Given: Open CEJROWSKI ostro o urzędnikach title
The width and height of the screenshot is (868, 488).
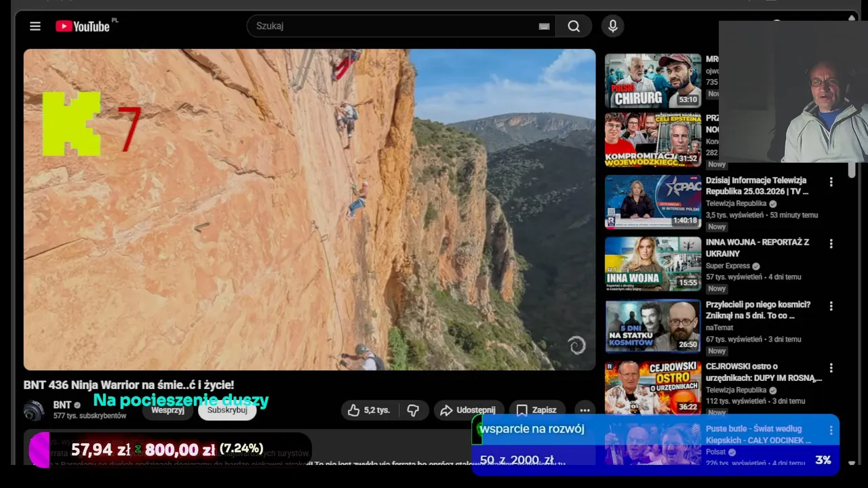Looking at the screenshot, I should (x=764, y=372).
